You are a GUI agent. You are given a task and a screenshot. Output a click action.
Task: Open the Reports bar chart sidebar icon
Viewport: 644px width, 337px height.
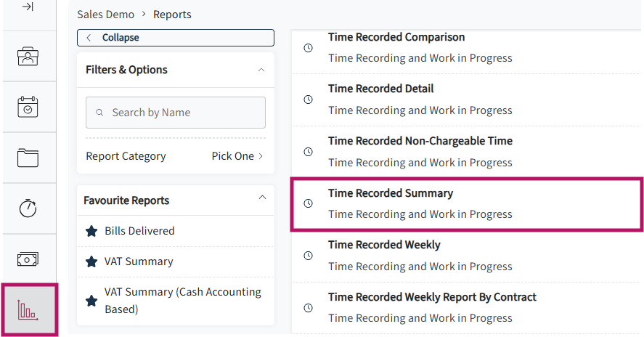[28, 310]
